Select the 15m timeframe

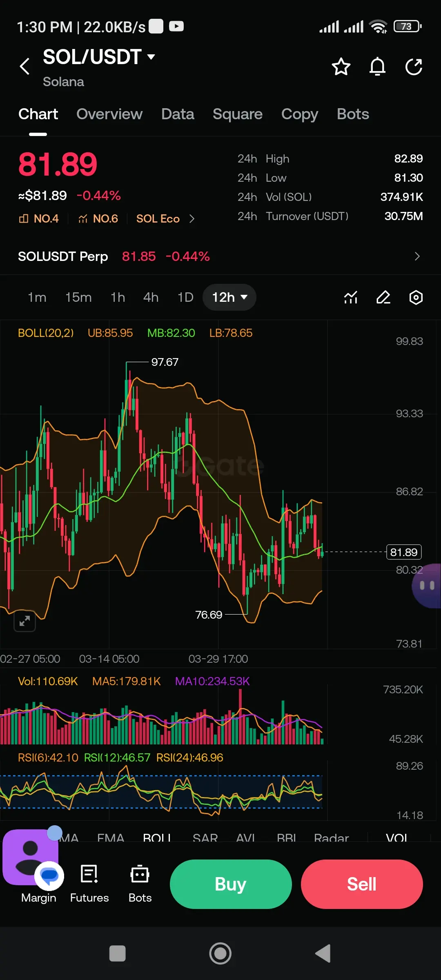coord(78,297)
